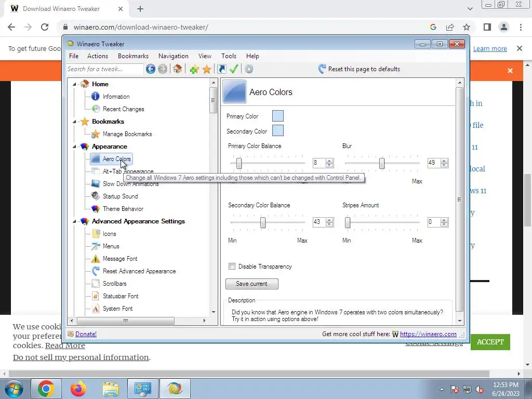The image size is (532, 399).
Task: Open the View menu
Action: [x=205, y=56]
